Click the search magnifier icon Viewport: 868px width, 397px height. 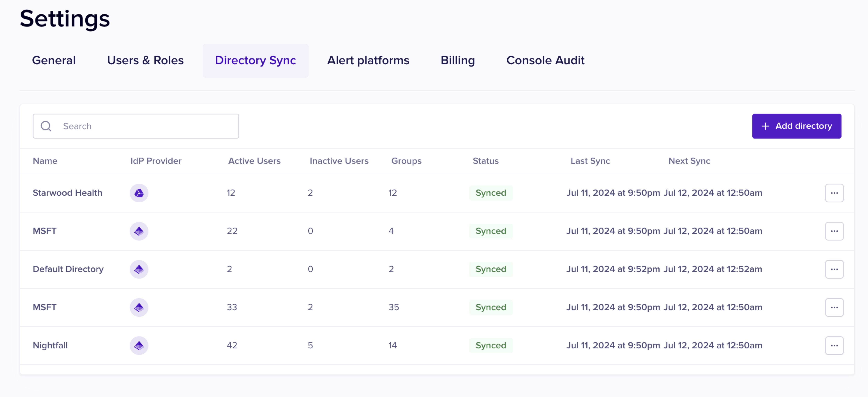click(x=46, y=126)
